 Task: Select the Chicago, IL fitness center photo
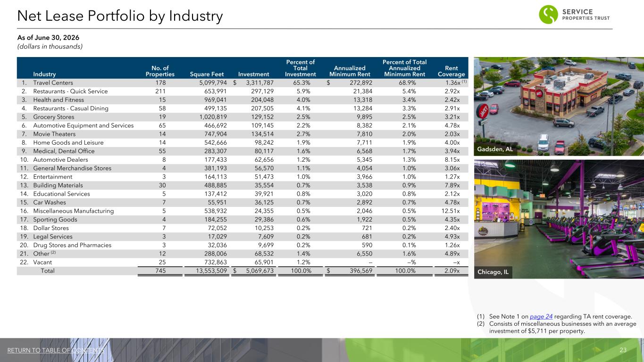pyautogui.click(x=559, y=219)
